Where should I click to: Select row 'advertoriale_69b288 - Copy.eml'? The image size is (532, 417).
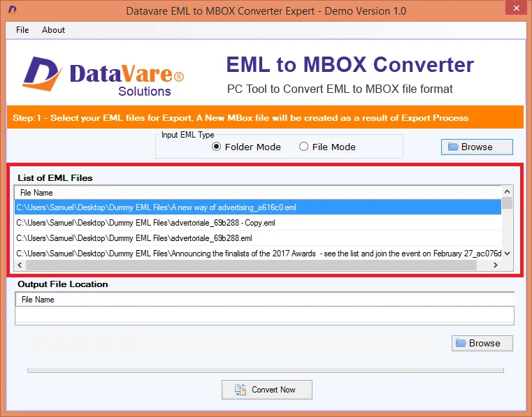point(258,223)
